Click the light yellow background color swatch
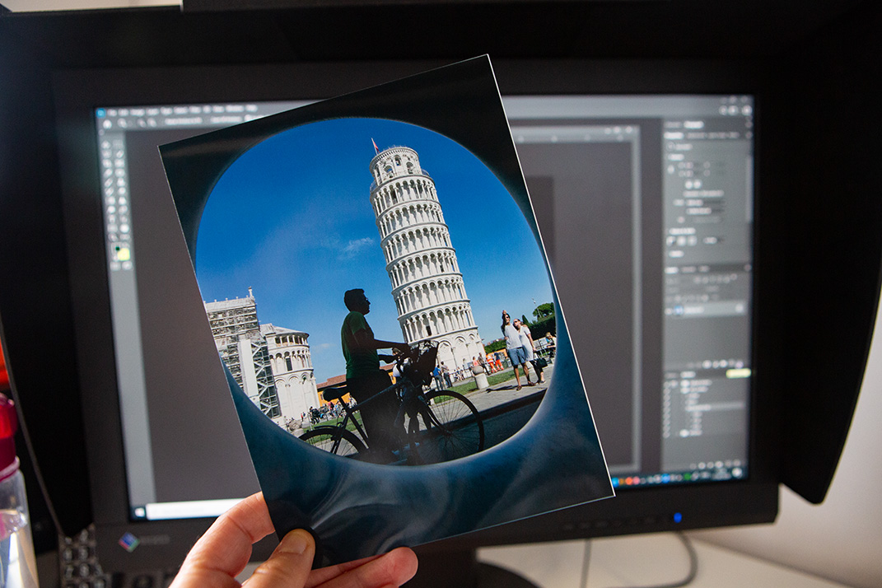Image resolution: width=882 pixels, height=588 pixels. coord(124,254)
